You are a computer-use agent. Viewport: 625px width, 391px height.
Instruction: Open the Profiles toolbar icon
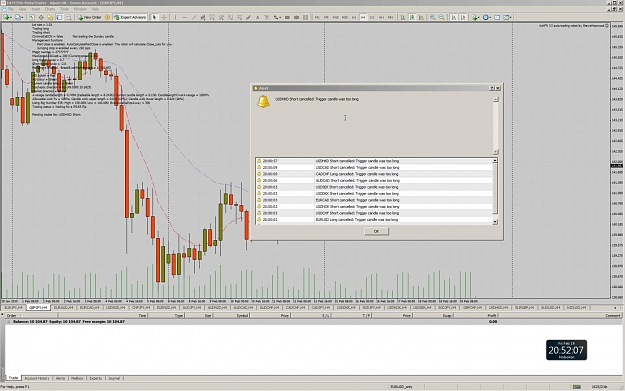click(x=18, y=17)
